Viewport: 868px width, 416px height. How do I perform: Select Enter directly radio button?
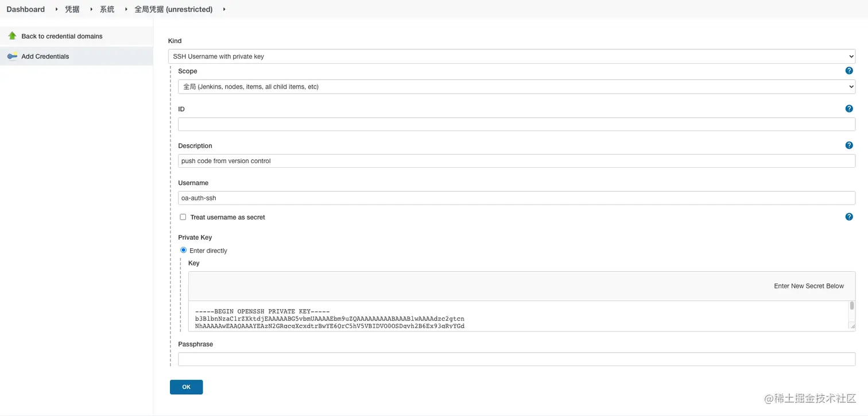pyautogui.click(x=184, y=250)
